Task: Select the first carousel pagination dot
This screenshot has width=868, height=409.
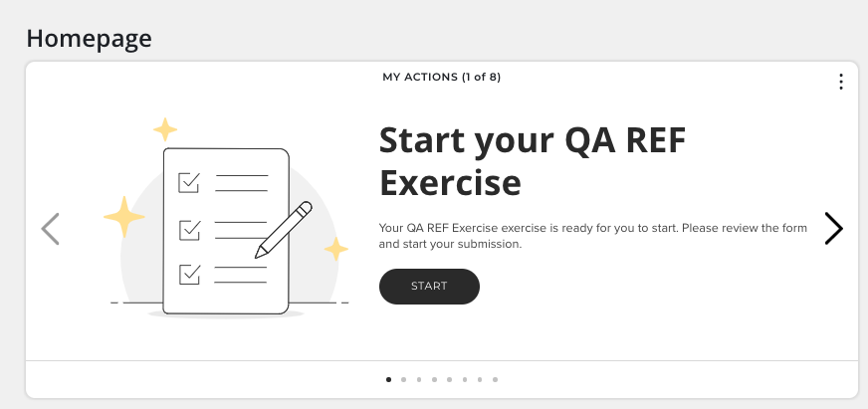Action: click(x=388, y=379)
